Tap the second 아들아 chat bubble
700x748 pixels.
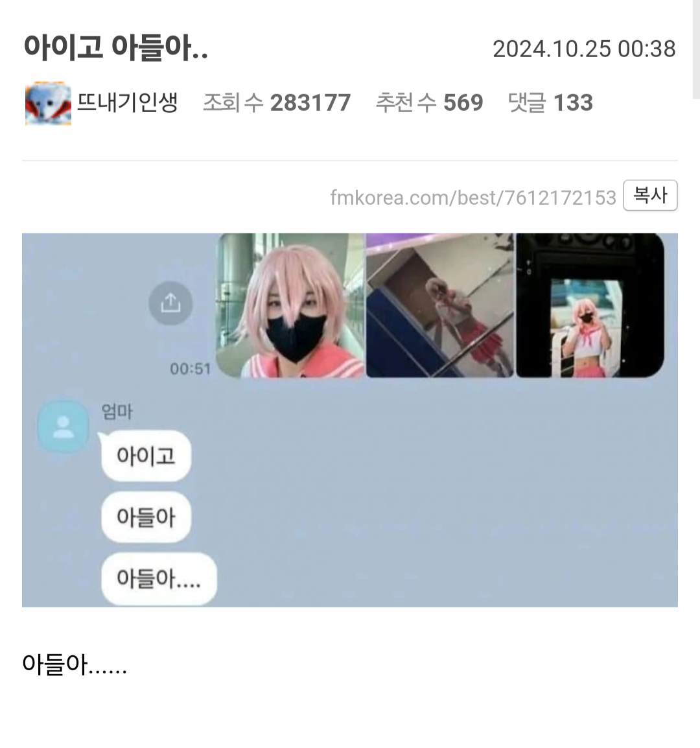(x=146, y=517)
